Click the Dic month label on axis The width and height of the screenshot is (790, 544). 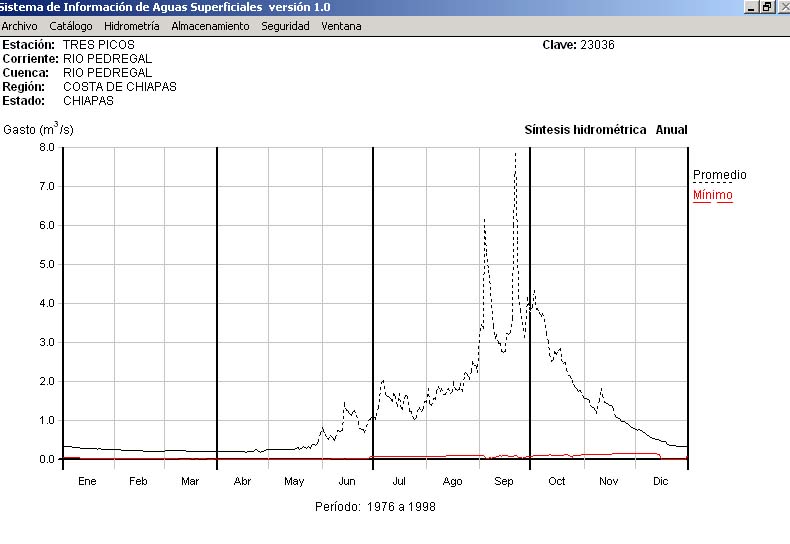click(661, 481)
